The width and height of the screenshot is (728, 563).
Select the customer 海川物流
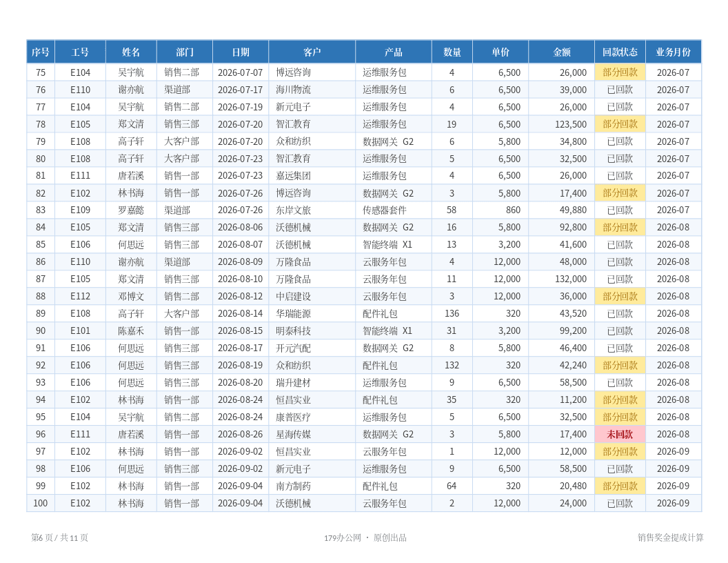click(294, 90)
